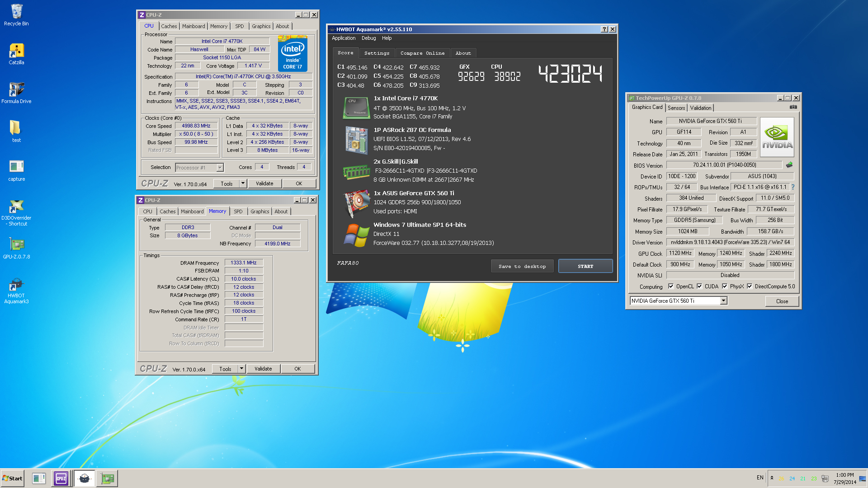Open the Processor #1 selection dropdown

tap(220, 168)
